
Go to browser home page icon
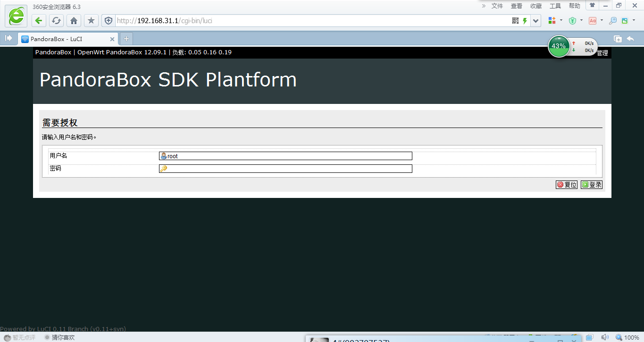coord(74,21)
